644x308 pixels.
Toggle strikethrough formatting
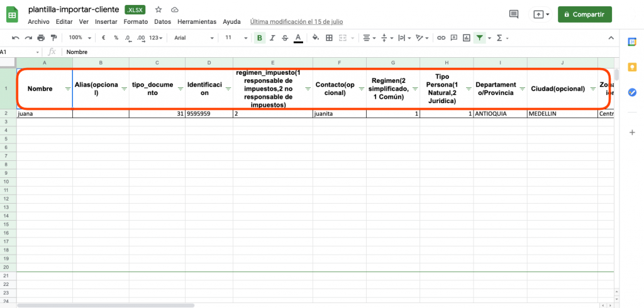[x=285, y=38]
